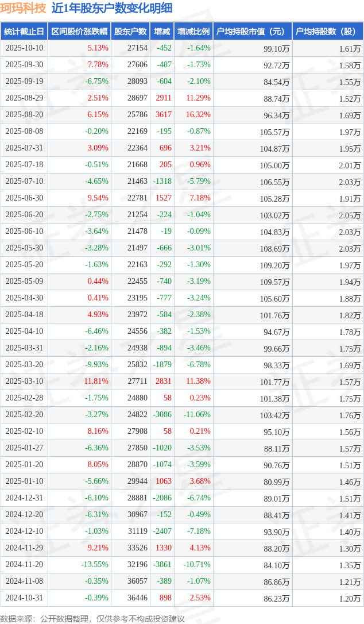Click the 股东户数 column header
The height and width of the screenshot is (624, 364).
[x=130, y=32]
